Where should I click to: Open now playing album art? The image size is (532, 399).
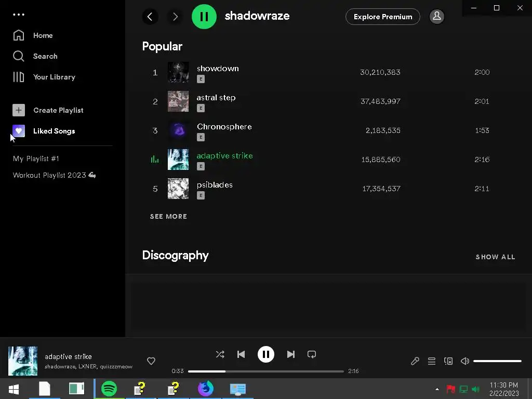point(23,361)
